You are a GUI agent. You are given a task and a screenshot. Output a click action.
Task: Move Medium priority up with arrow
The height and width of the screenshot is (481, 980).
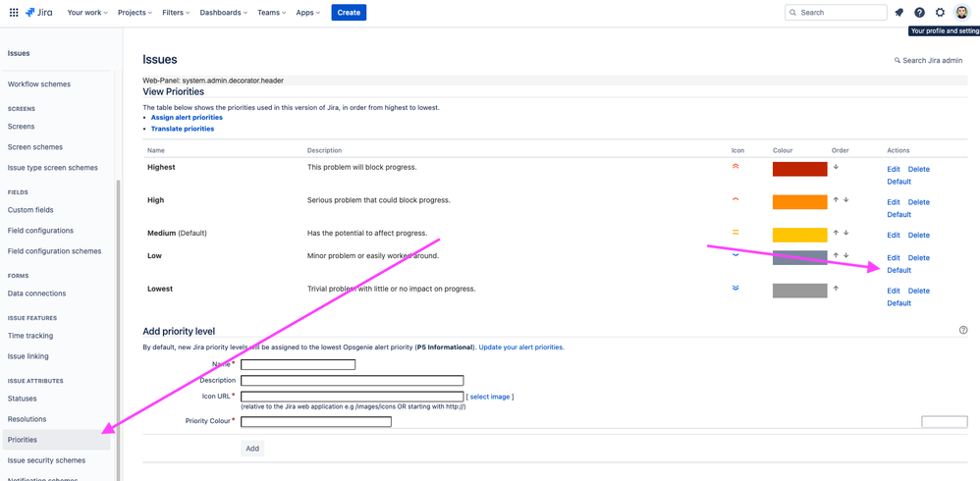coord(836,233)
